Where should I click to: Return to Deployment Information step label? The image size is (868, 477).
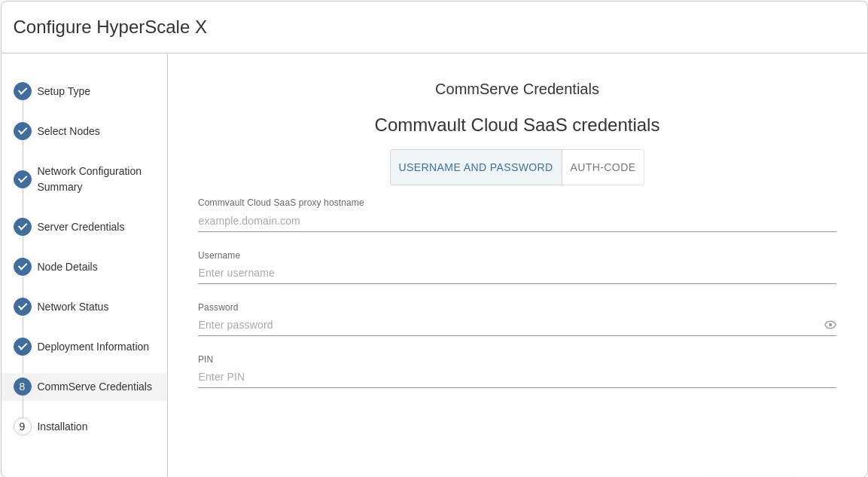(93, 347)
